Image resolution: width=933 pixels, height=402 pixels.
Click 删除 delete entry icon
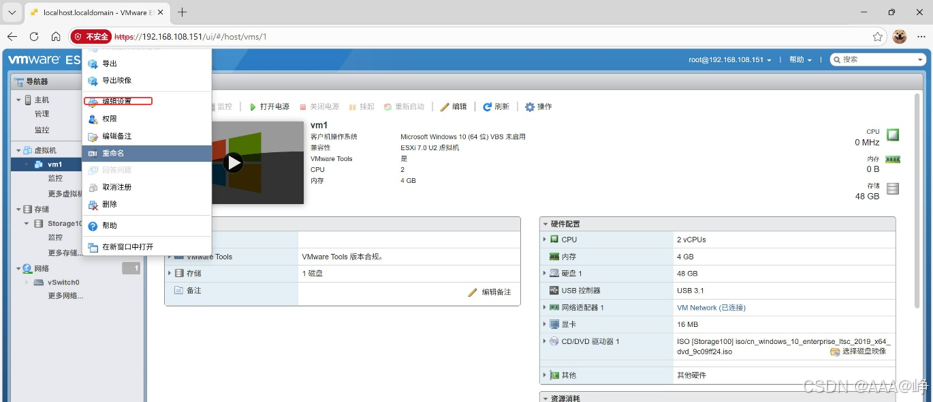pos(92,205)
